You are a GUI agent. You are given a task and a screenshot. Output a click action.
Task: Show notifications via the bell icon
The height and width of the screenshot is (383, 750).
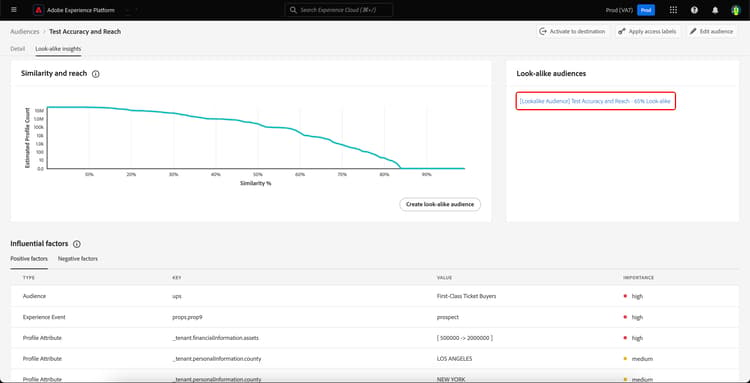tap(715, 10)
